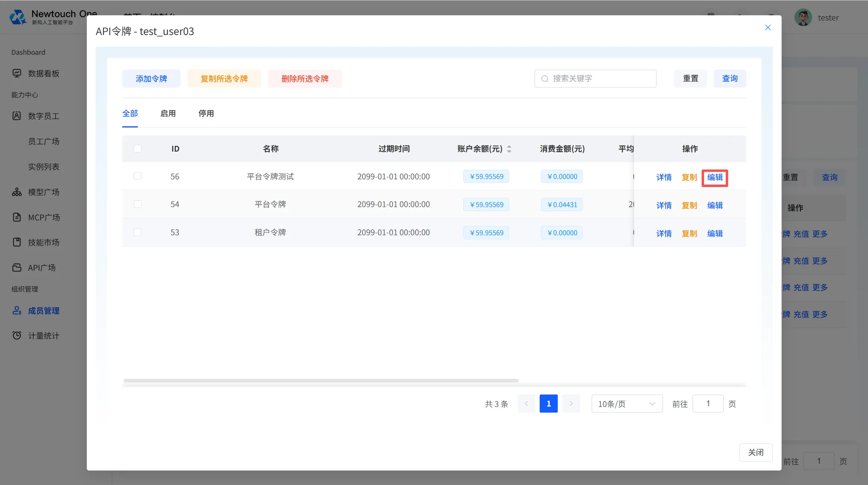The image size is (868, 485).
Task: Open 员工广场 submenu item in the sidebar
Action: coord(43,142)
